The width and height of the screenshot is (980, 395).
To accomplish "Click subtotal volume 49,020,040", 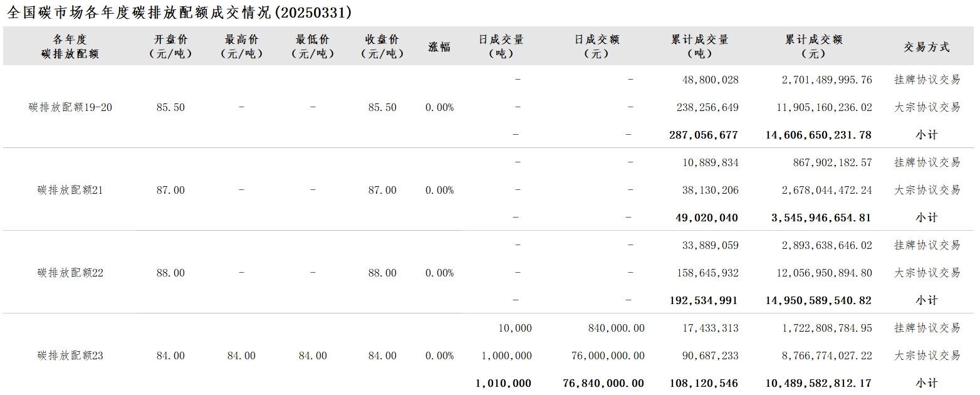I will pos(707,218).
